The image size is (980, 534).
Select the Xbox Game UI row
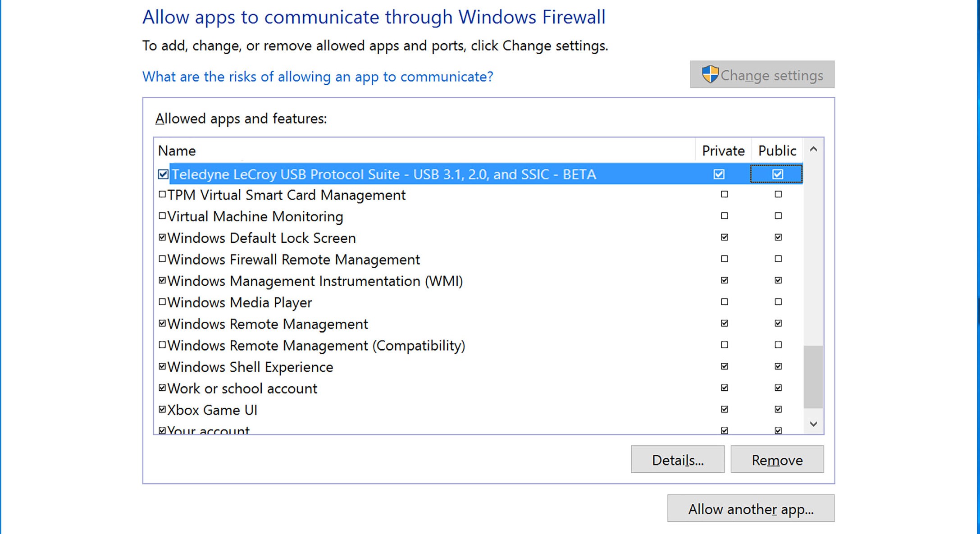click(479, 410)
